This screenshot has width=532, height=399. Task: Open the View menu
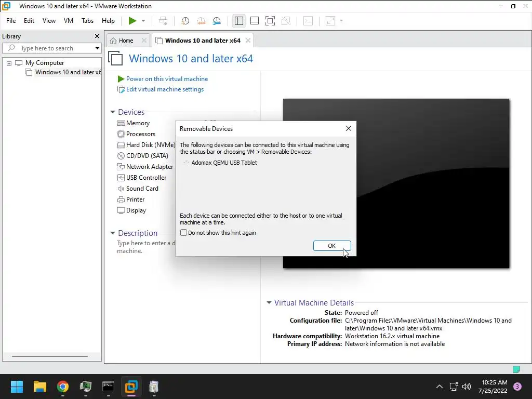coord(49,21)
